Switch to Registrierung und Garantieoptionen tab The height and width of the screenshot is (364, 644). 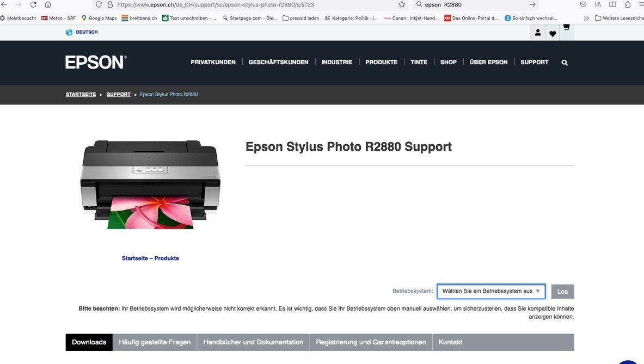pos(371,342)
